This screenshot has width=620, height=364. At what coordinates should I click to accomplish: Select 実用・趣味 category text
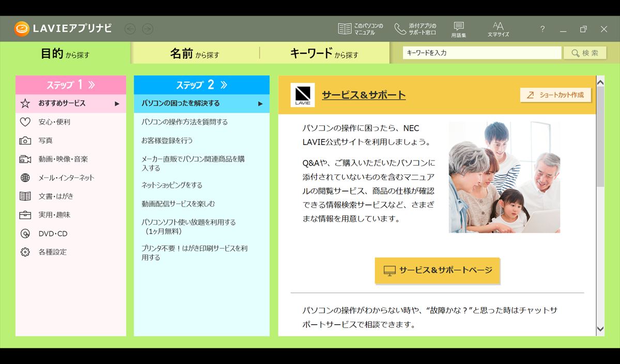pyautogui.click(x=54, y=215)
